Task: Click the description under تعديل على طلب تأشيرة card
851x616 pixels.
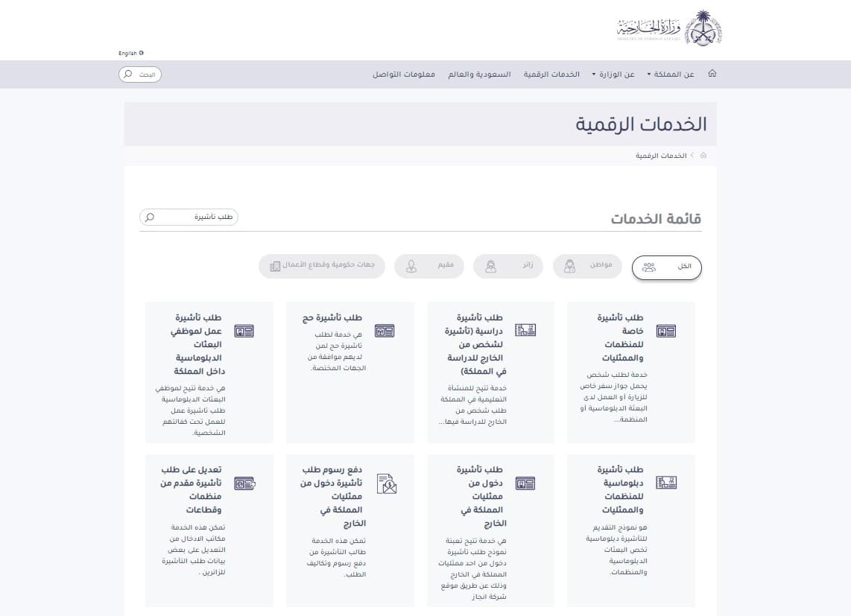Action: tap(193, 549)
